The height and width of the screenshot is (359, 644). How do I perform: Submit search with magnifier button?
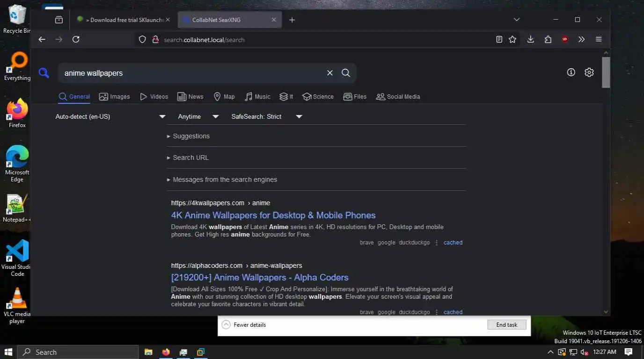point(346,73)
